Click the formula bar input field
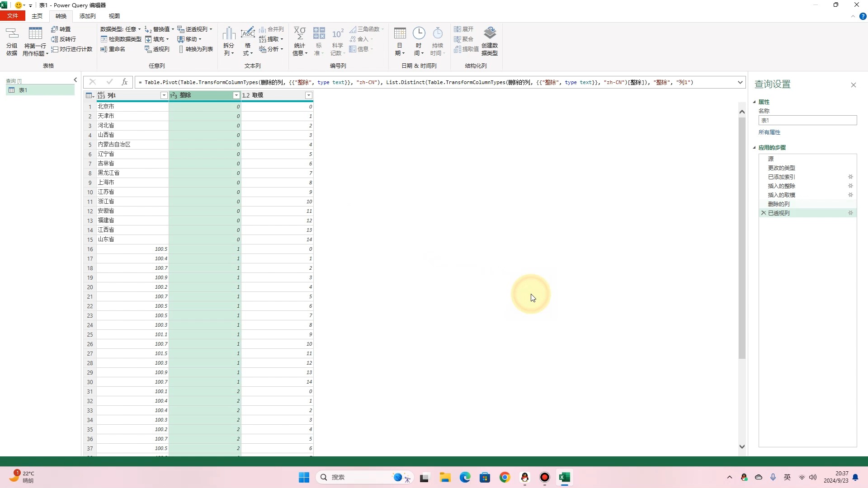The height and width of the screenshot is (488, 868). [437, 82]
